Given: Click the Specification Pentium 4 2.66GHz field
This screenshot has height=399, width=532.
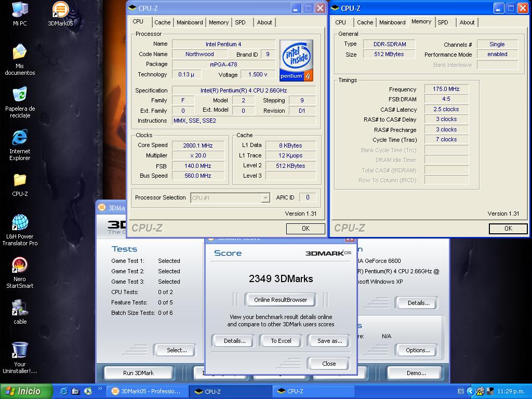Looking at the screenshot, I should (244, 90).
